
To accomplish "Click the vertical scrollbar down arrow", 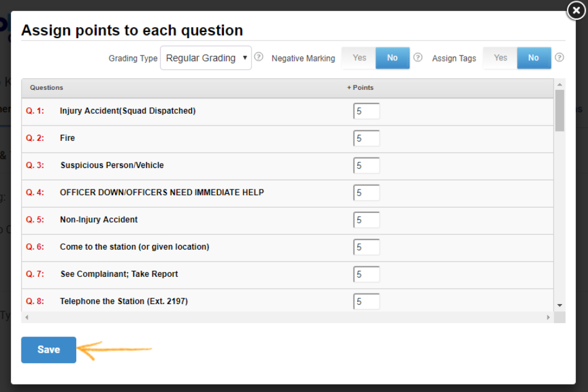I will coord(560,305).
